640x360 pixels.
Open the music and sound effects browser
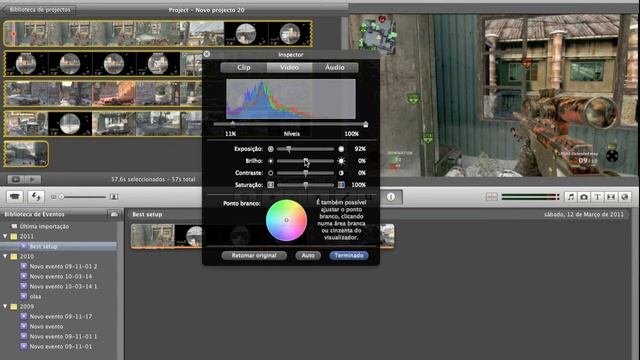(x=571, y=197)
